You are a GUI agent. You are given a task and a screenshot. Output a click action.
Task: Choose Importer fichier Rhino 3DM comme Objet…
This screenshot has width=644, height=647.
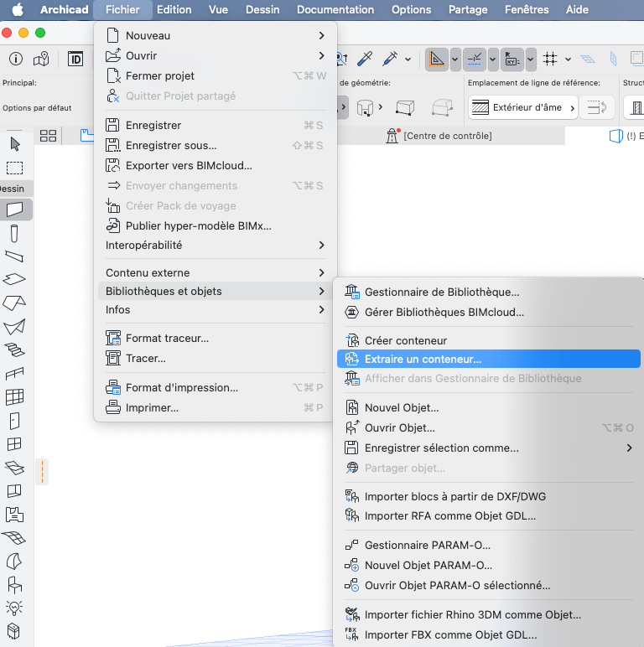click(489, 615)
